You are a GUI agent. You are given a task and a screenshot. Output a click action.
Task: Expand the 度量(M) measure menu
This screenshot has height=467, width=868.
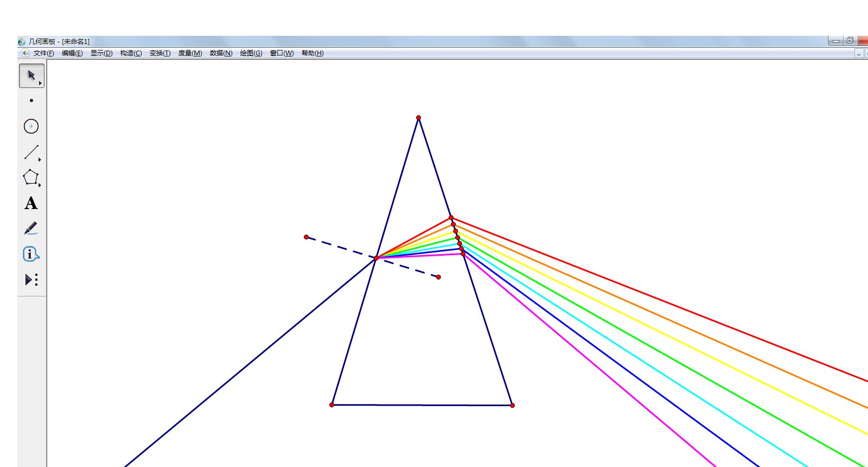190,53
